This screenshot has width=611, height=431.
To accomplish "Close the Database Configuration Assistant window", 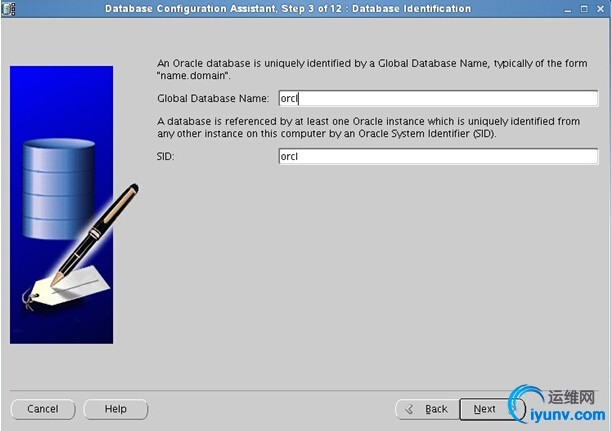I will click(x=600, y=9).
